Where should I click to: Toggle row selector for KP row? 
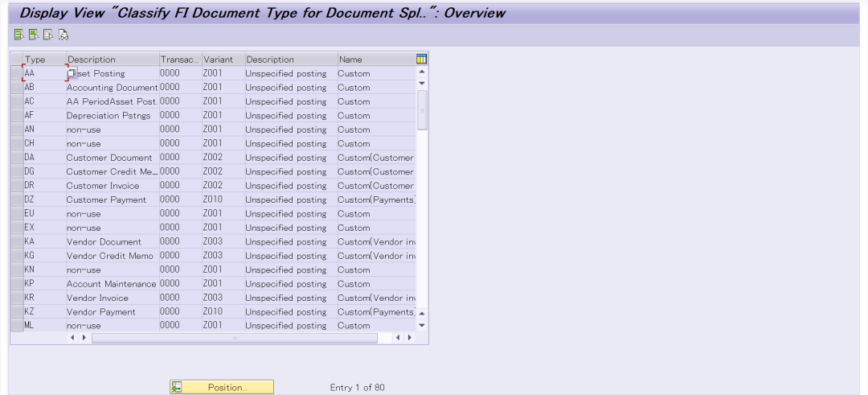coord(17,284)
